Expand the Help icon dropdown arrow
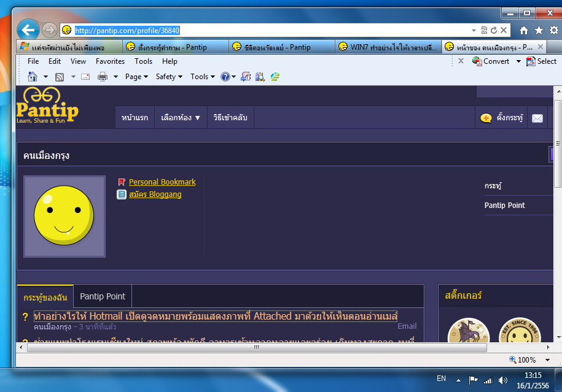The image size is (562, 392). [233, 77]
